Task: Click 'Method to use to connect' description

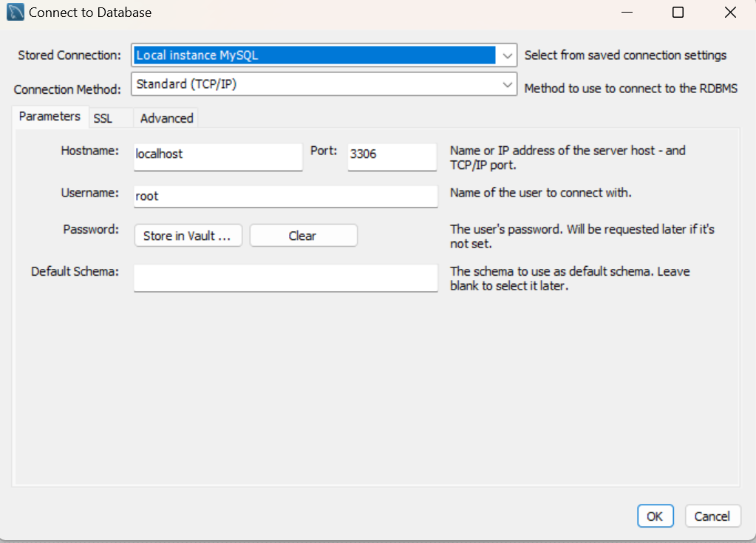Action: coord(630,89)
